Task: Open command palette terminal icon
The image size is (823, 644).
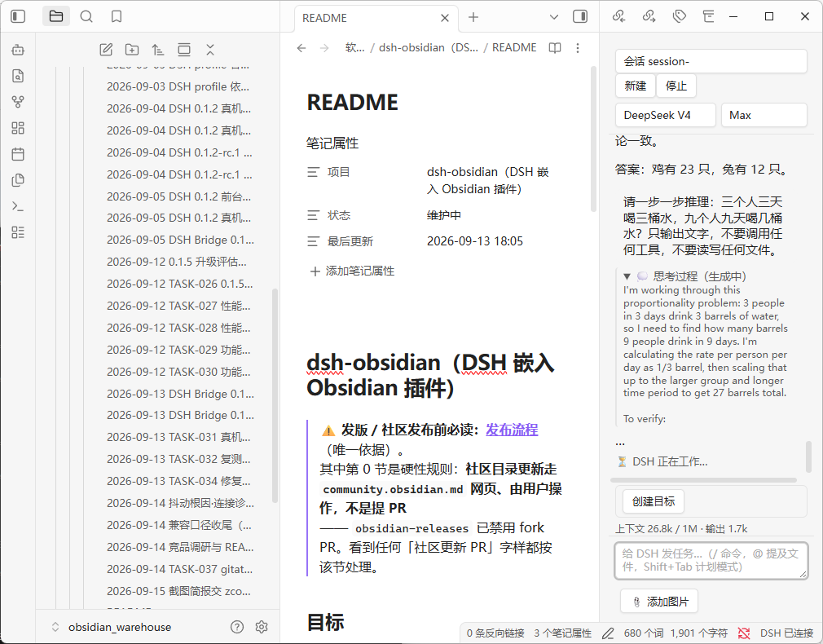Action: pos(18,206)
